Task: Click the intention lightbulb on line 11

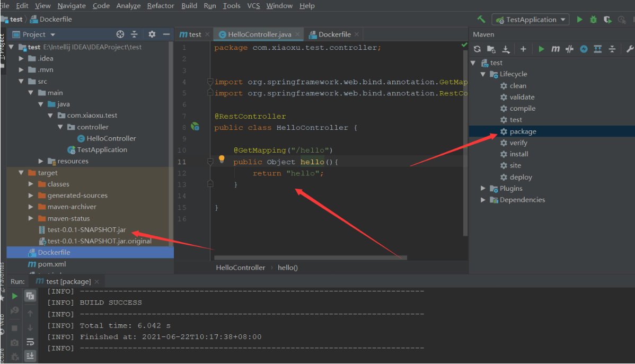Action: click(222, 159)
